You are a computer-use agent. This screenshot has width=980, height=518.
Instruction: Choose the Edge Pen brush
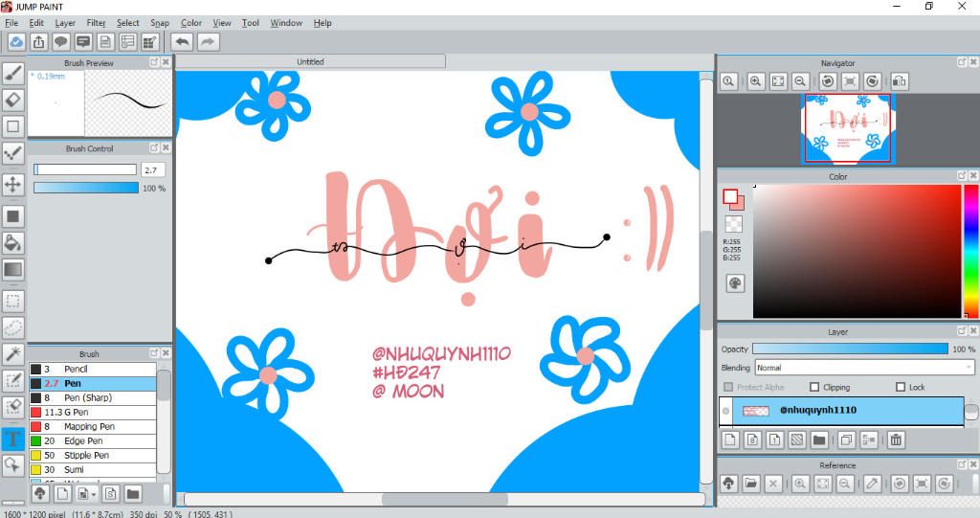coord(93,441)
